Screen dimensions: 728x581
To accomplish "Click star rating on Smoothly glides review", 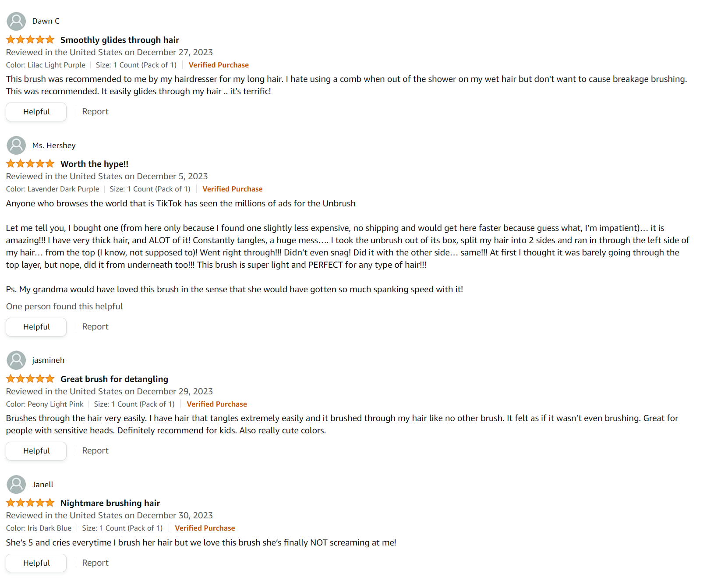I will coord(30,40).
